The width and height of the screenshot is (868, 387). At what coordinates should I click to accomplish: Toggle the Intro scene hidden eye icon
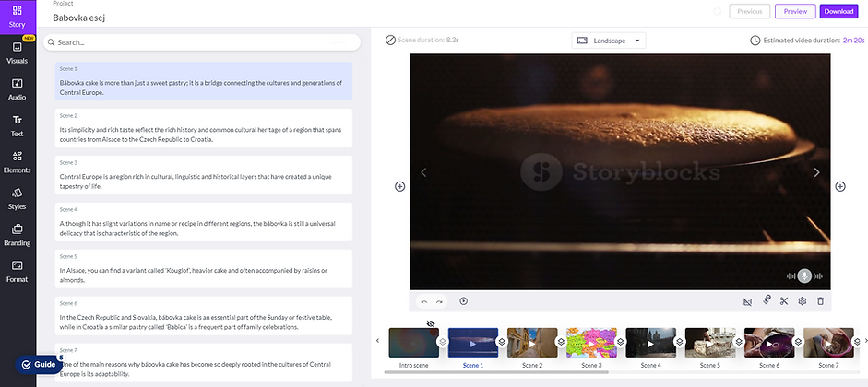click(x=431, y=323)
